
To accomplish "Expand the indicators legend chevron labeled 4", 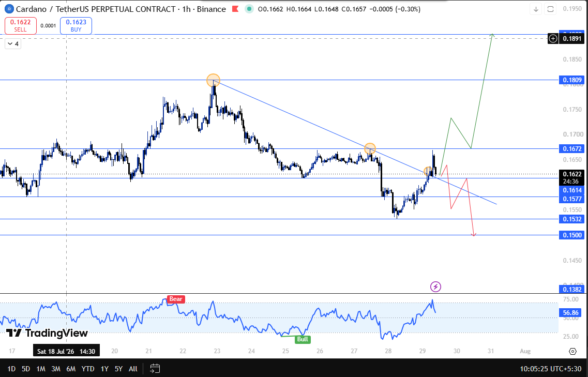I will [x=13, y=44].
